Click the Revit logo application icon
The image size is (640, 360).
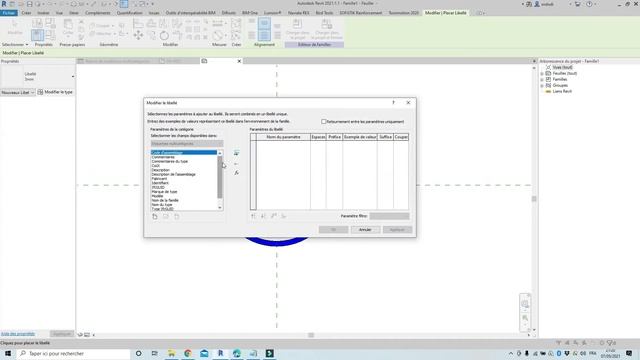coord(4,4)
